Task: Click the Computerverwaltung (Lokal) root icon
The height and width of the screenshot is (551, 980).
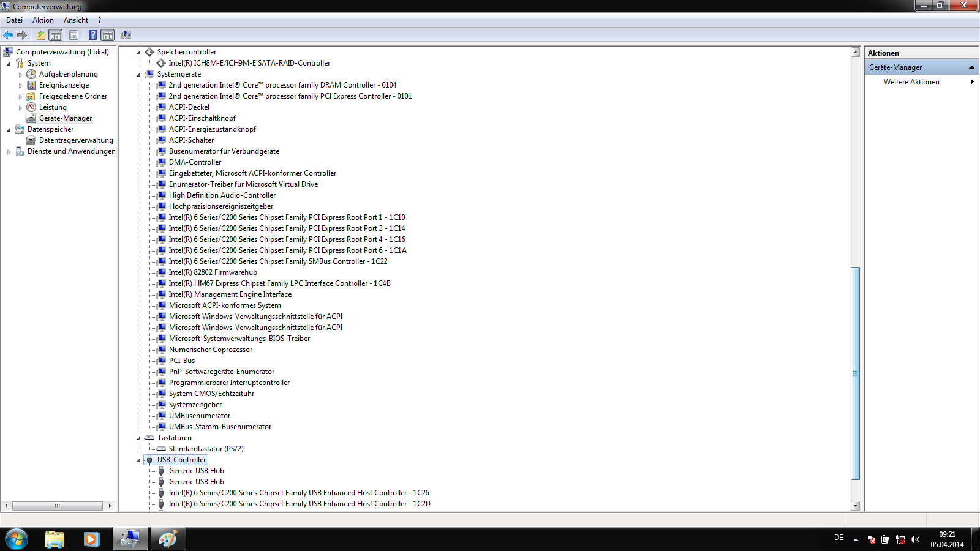Action: pyautogui.click(x=8, y=52)
